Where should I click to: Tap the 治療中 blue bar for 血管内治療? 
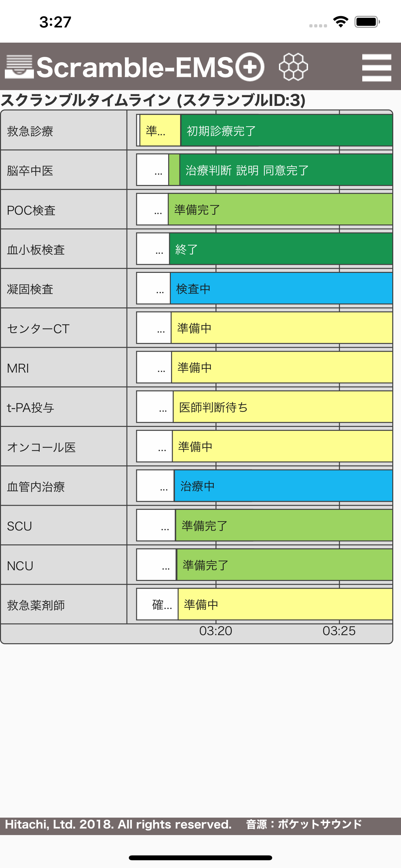coord(283,486)
